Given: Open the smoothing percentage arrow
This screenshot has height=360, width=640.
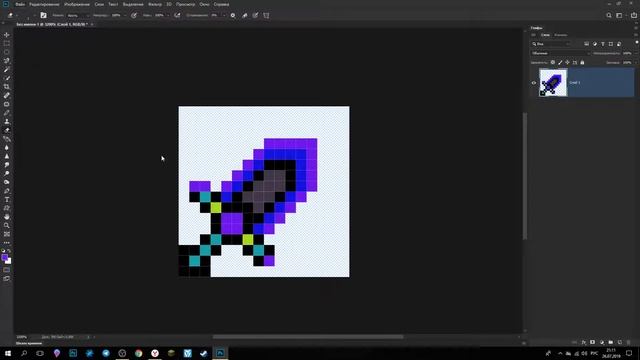Looking at the screenshot, I should click(x=224, y=16).
